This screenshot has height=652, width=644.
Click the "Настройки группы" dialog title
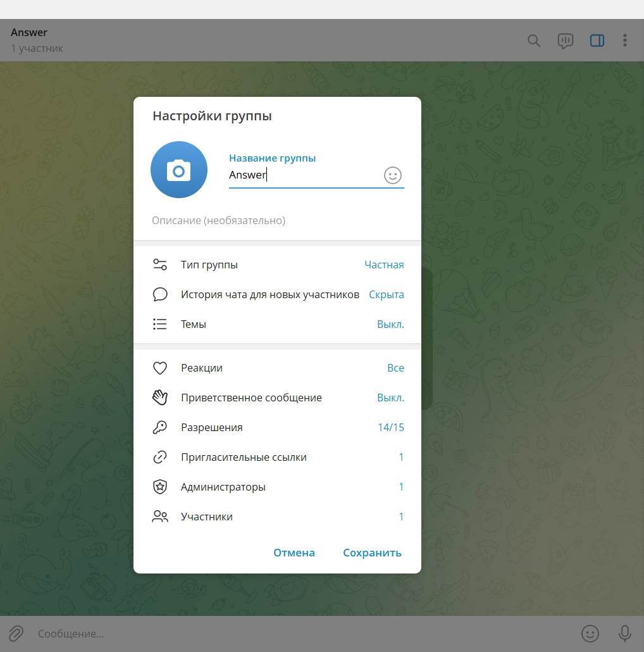213,116
